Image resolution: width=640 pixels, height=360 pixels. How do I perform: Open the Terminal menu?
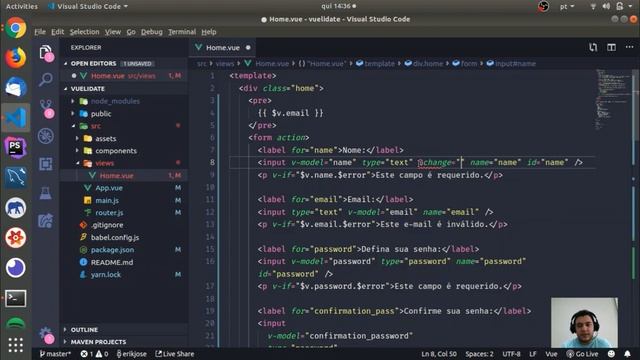click(182, 32)
